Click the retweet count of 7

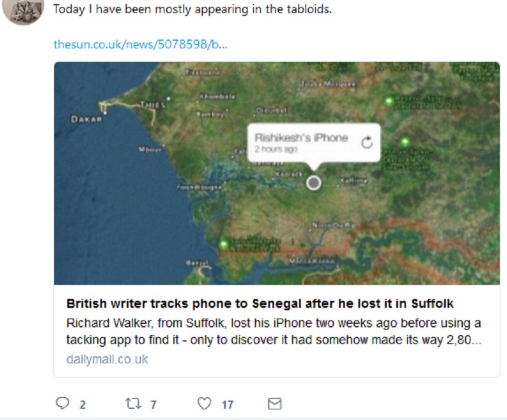point(153,404)
